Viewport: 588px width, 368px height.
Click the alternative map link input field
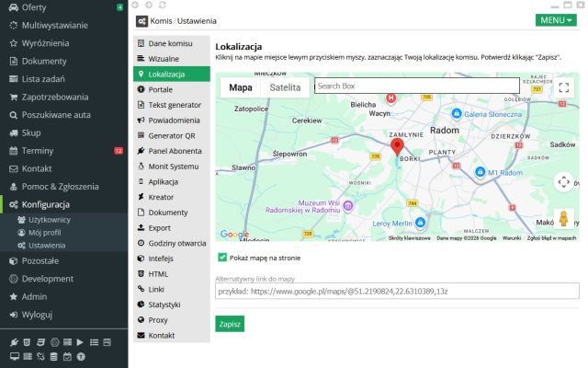coord(397,291)
